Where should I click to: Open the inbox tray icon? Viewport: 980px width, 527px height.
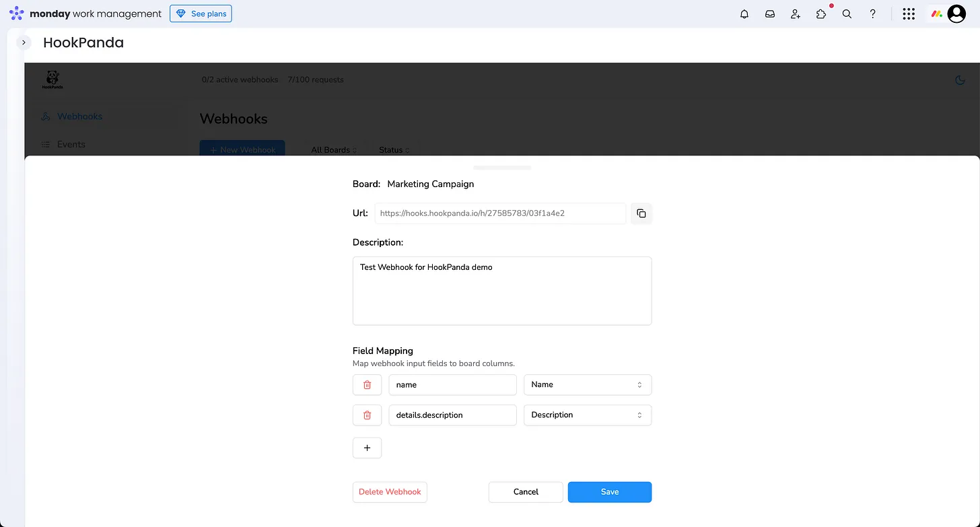(x=770, y=14)
